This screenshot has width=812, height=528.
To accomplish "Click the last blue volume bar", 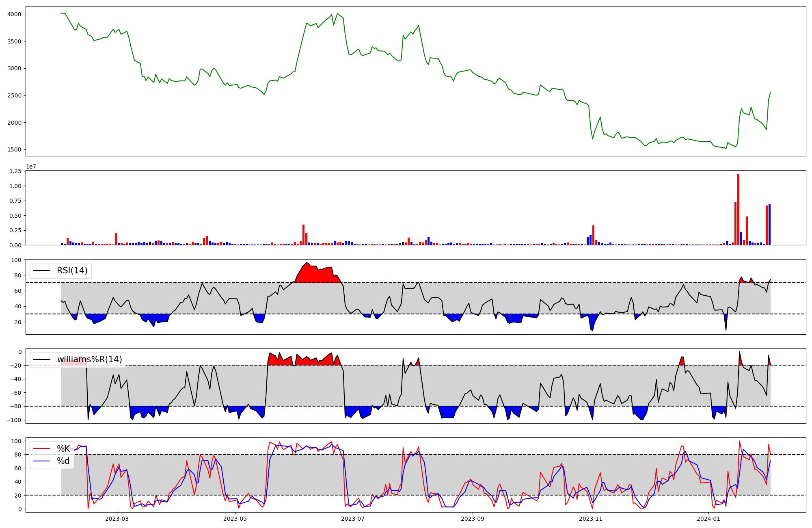I will (x=769, y=225).
